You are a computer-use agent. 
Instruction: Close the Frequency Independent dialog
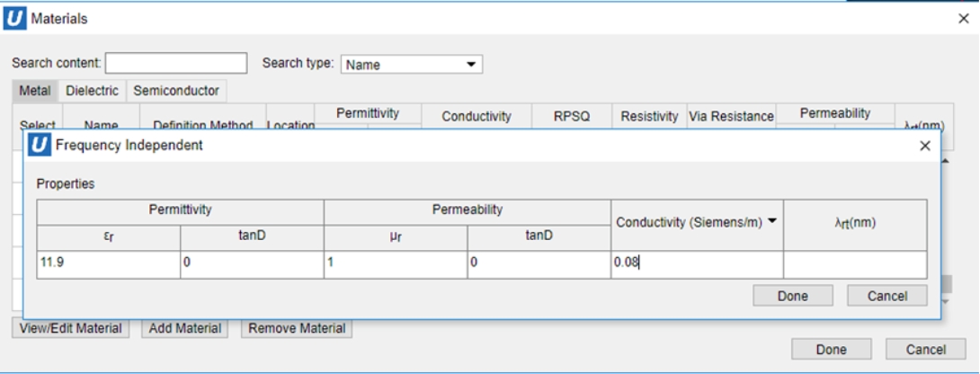(x=925, y=146)
